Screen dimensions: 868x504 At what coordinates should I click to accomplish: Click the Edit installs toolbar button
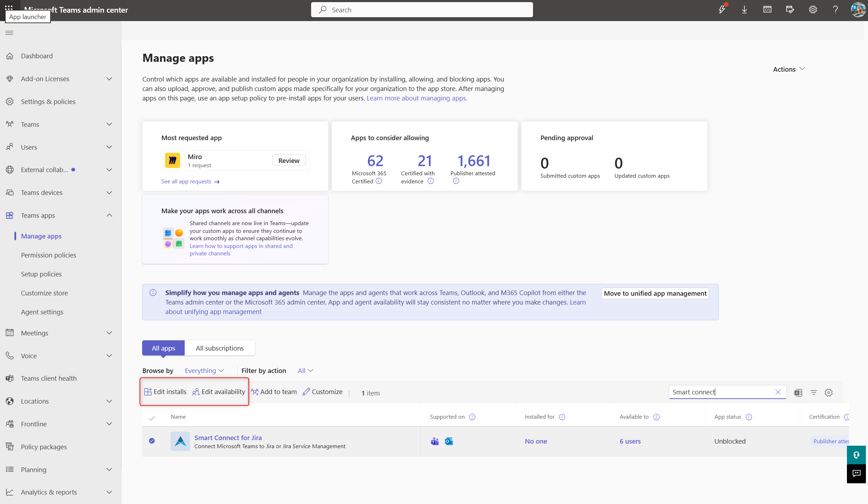click(x=165, y=392)
